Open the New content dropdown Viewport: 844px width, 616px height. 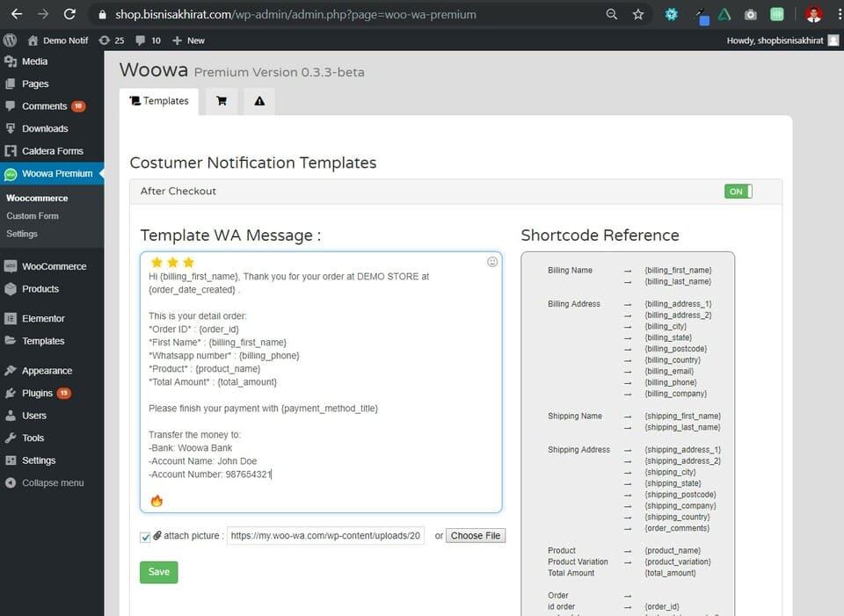[188, 40]
